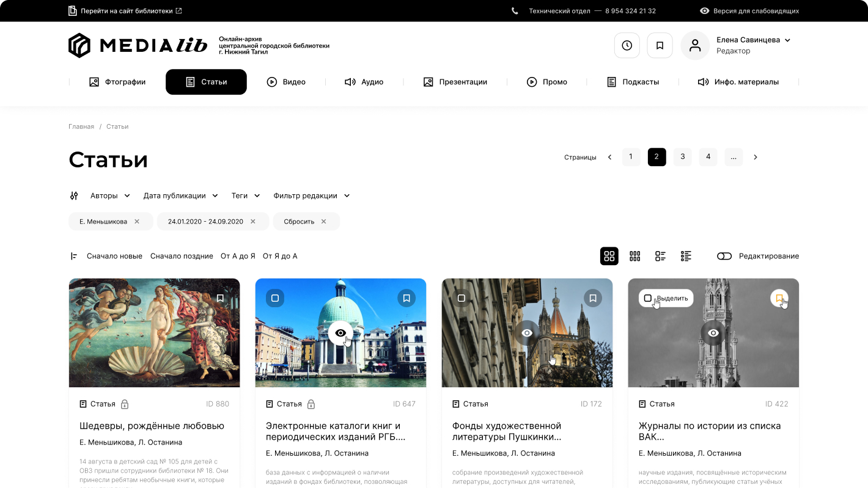The height and width of the screenshot is (488, 868).
Task: Remove the Е. Меньшикова filter chip
Action: (x=137, y=221)
